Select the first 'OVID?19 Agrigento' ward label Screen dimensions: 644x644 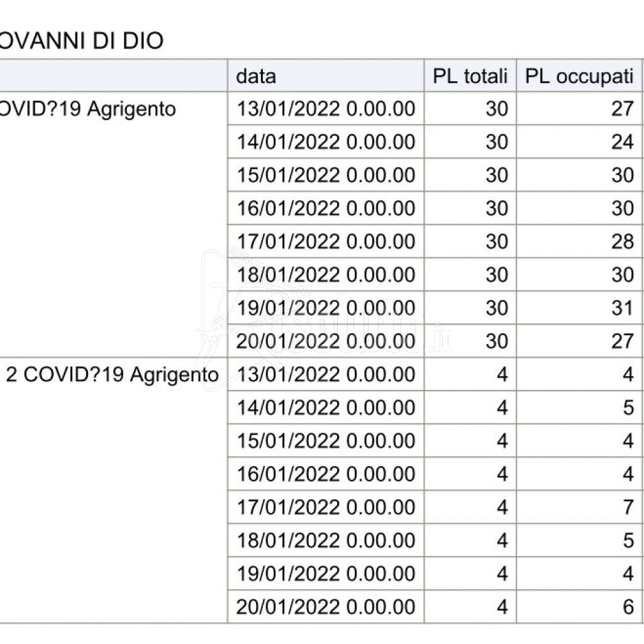tap(88, 109)
